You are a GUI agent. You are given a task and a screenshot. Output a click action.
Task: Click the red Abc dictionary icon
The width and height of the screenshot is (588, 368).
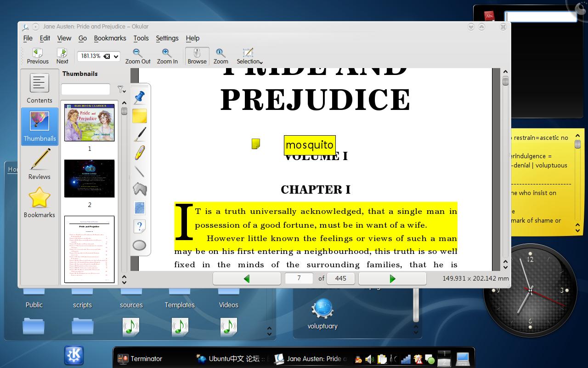pyautogui.click(x=489, y=16)
